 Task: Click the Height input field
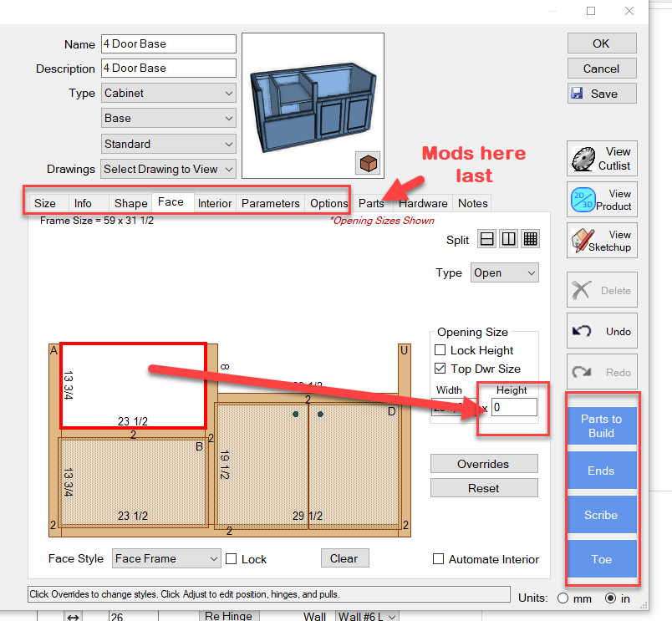pos(514,407)
